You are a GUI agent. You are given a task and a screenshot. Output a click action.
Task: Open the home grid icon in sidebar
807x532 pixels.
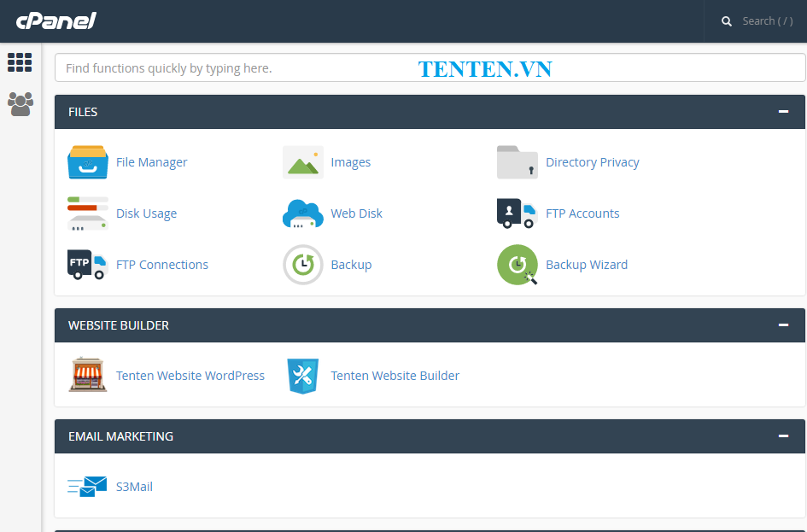[20, 62]
